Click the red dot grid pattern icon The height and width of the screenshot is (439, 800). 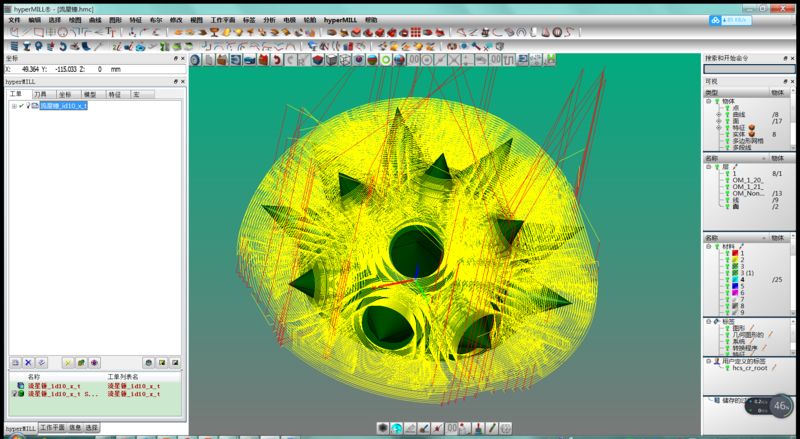tap(416, 33)
